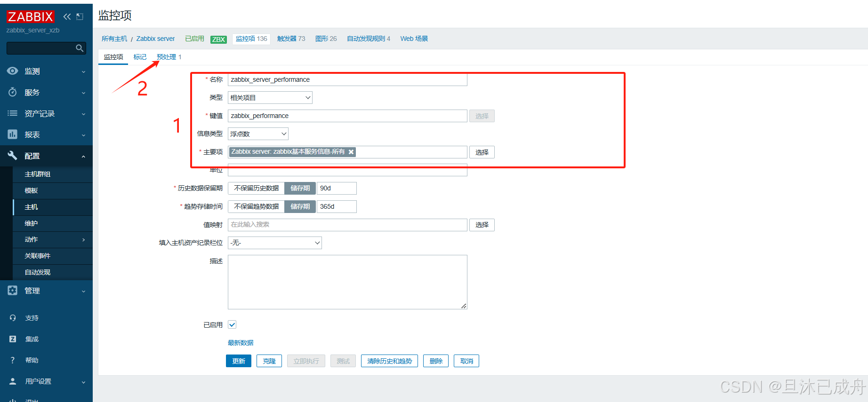
Task: Expand the 用户设置 menu chevron
Action: click(x=84, y=382)
